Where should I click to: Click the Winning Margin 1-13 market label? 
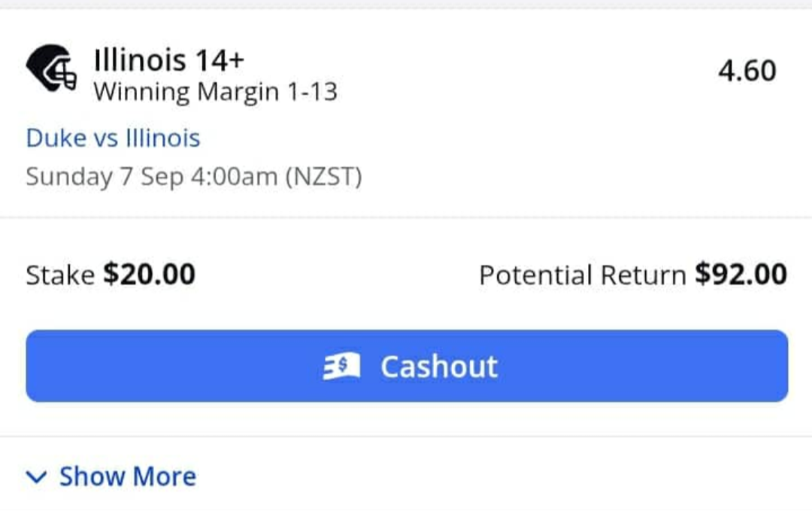pos(215,93)
